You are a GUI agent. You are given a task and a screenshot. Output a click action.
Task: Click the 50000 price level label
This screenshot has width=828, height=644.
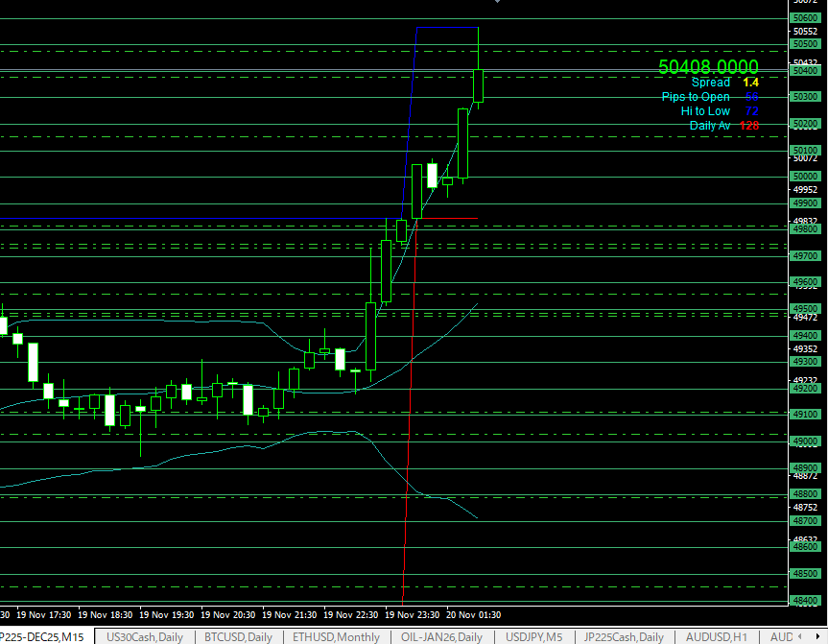pyautogui.click(x=804, y=177)
